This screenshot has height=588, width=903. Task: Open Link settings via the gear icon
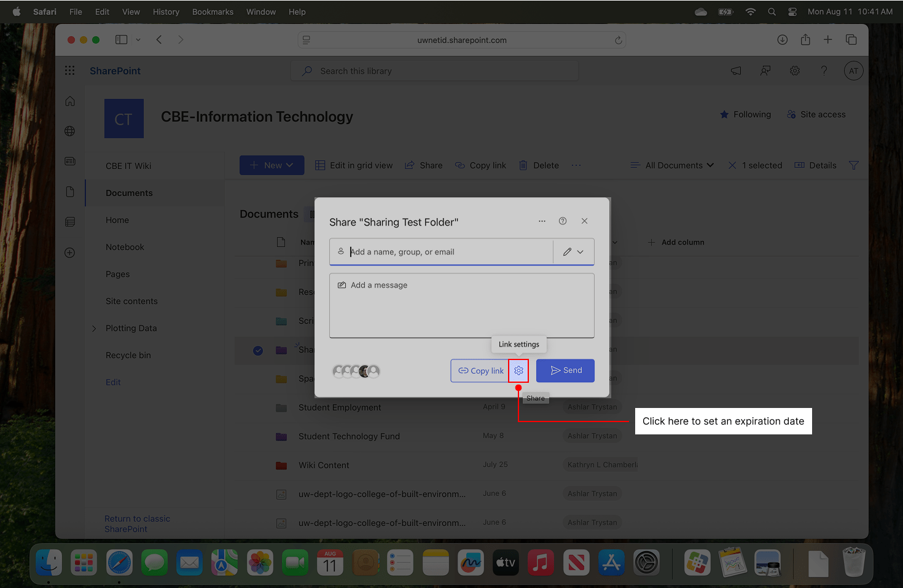518,370
